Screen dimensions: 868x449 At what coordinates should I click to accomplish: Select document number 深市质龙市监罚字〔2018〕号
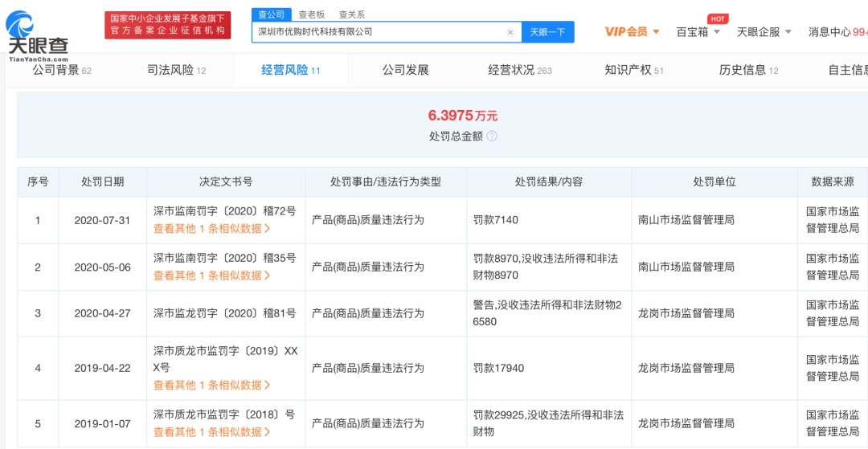point(224,414)
